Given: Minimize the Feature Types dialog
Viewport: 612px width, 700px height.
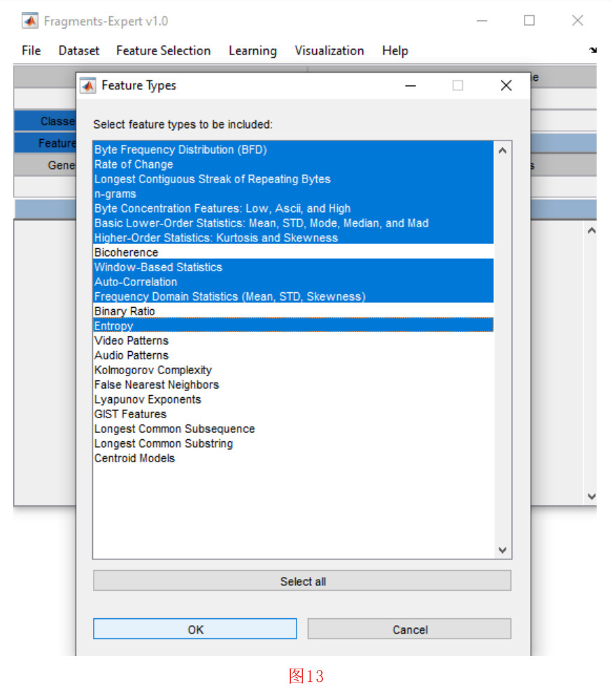Looking at the screenshot, I should point(411,85).
